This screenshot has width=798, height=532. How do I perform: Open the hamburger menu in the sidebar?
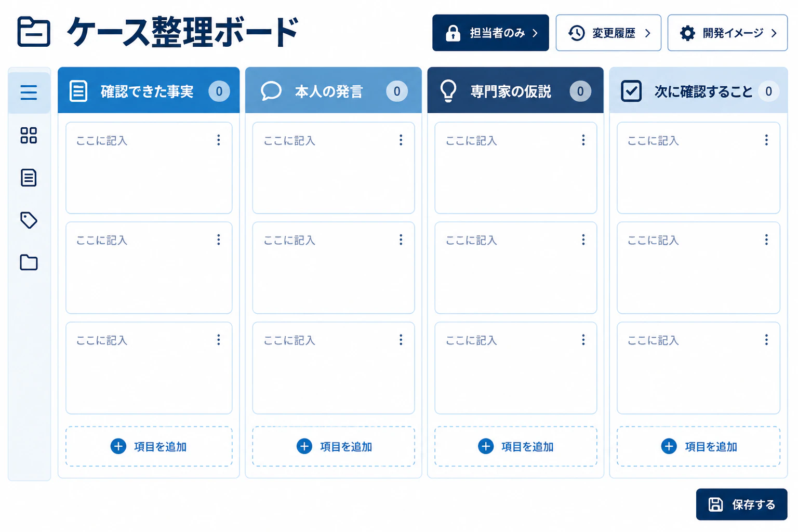[29, 92]
